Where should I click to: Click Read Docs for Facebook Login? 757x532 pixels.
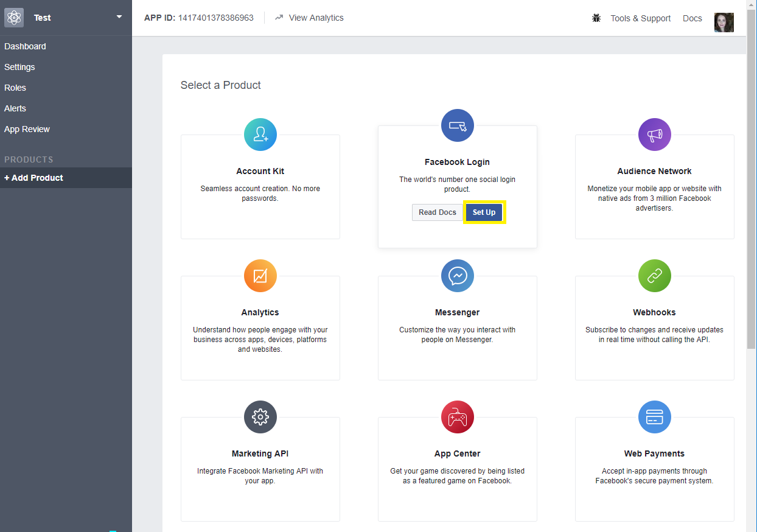point(438,212)
